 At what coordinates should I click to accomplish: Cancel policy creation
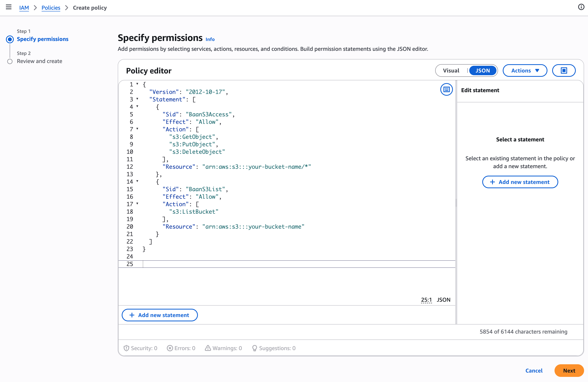point(534,371)
